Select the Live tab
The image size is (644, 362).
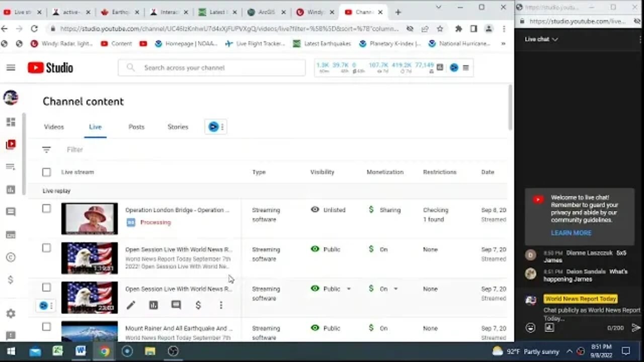coord(95,127)
